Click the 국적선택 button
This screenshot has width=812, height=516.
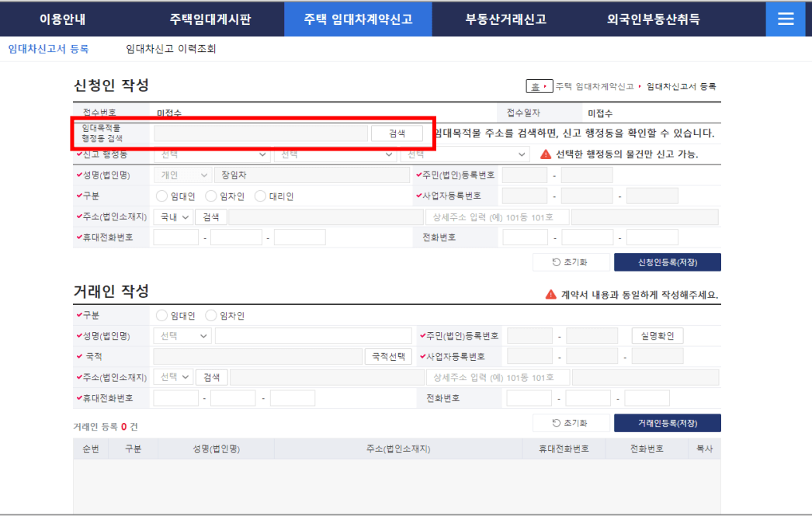388,356
